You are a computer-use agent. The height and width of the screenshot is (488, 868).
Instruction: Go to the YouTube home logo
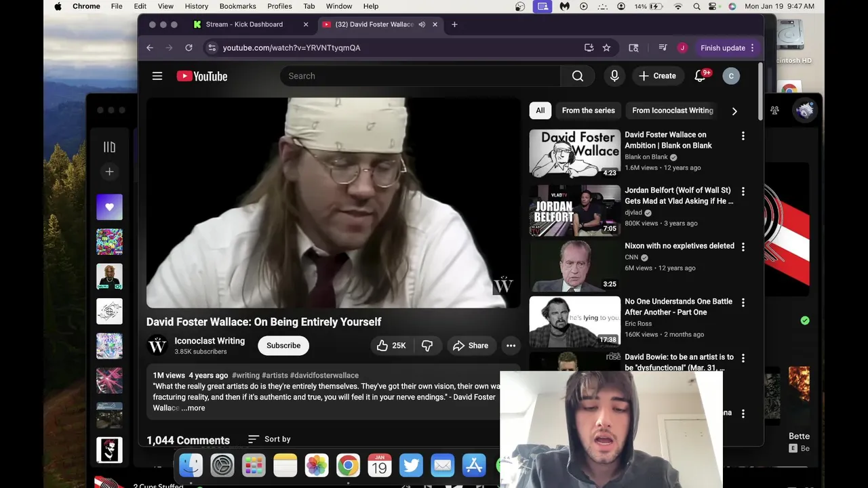202,76
